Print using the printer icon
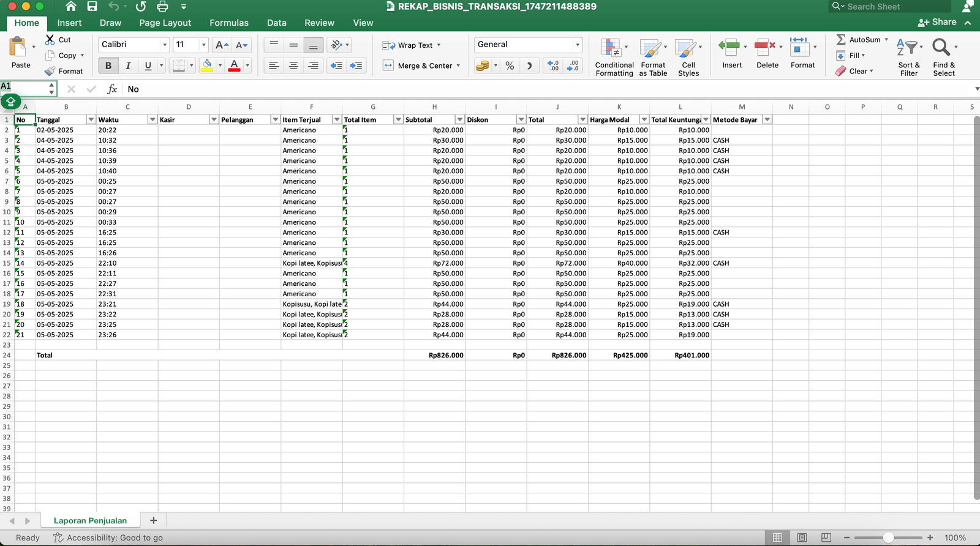Viewport: 980px width, 546px height. (x=162, y=7)
